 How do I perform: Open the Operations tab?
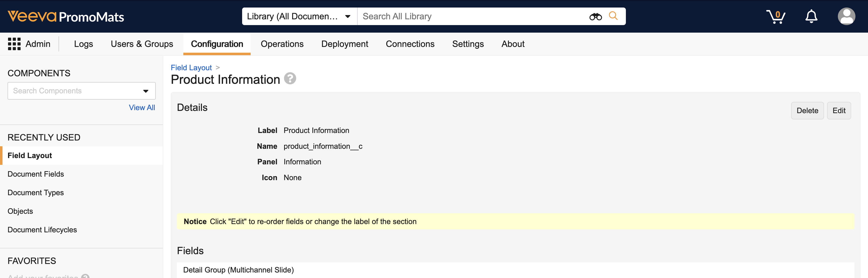[282, 44]
